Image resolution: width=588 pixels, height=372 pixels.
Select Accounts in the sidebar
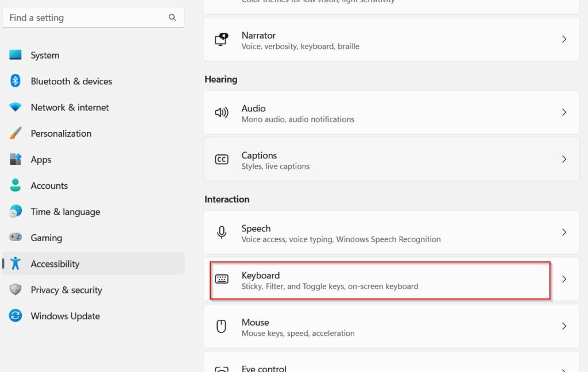pos(49,185)
